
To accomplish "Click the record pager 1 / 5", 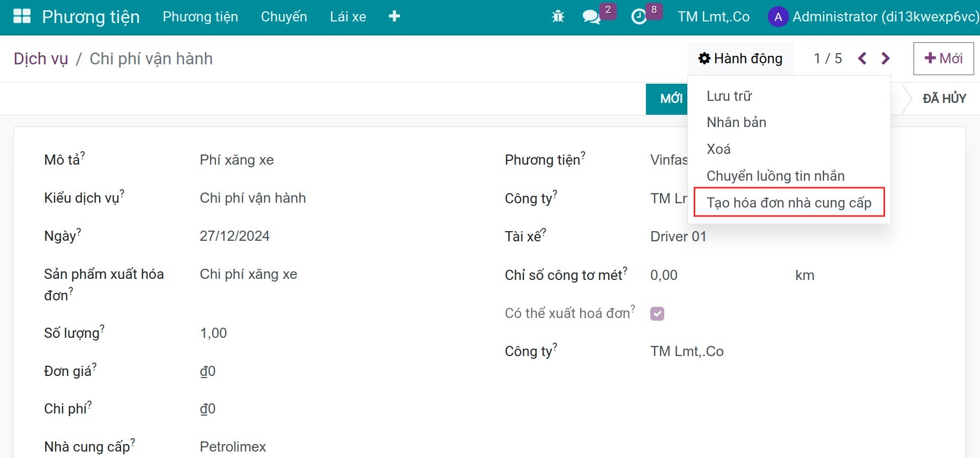I will pos(828,58).
